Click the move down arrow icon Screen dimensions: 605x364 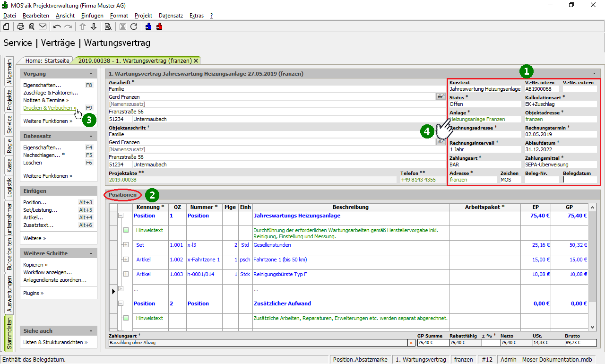(94, 26)
